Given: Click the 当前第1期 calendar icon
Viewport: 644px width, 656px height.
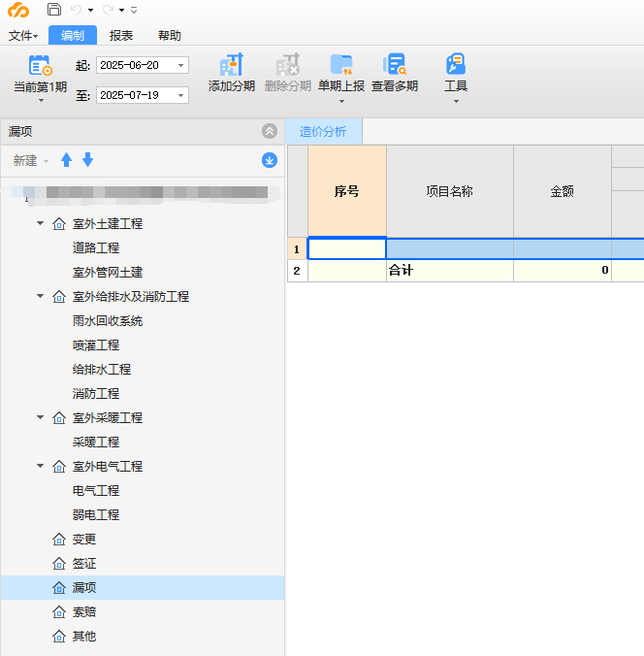Looking at the screenshot, I should tap(40, 65).
